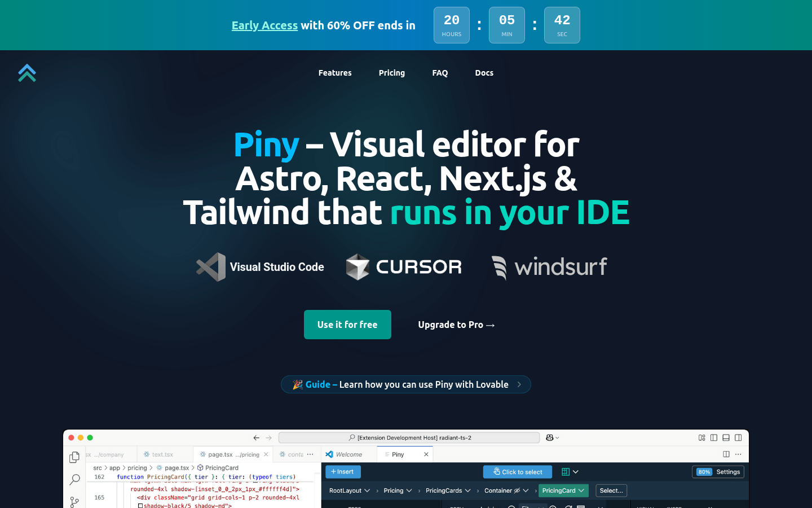This screenshot has height=508, width=812.
Task: Open the Copilot dropdown chevron
Action: (x=557, y=438)
